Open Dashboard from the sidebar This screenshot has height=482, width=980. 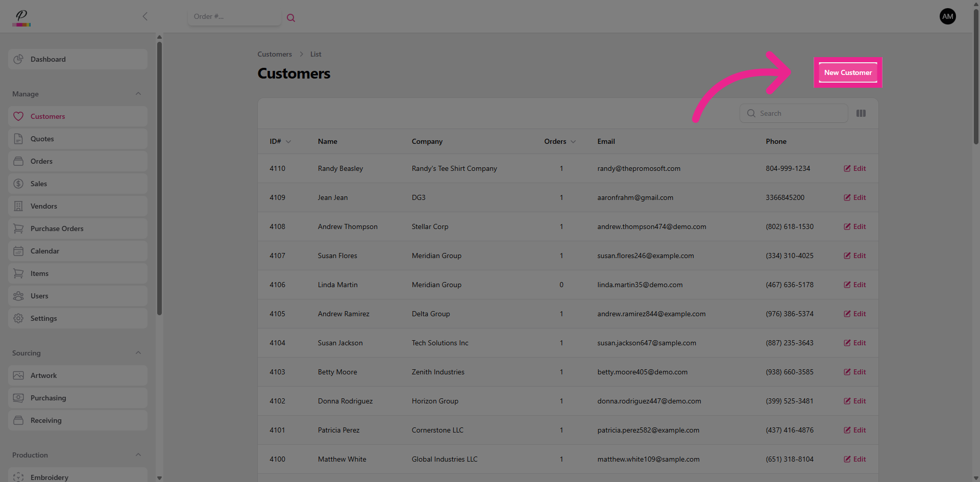[x=78, y=59]
